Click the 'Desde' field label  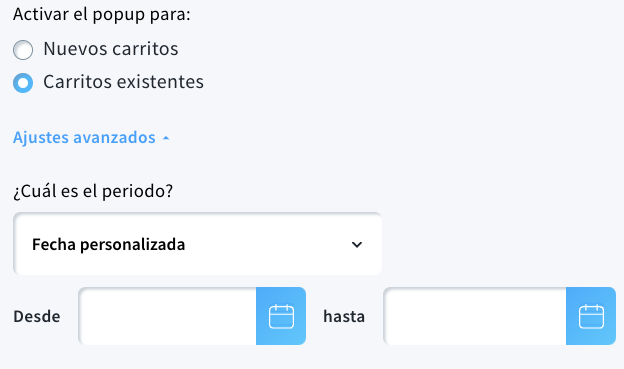tap(37, 317)
